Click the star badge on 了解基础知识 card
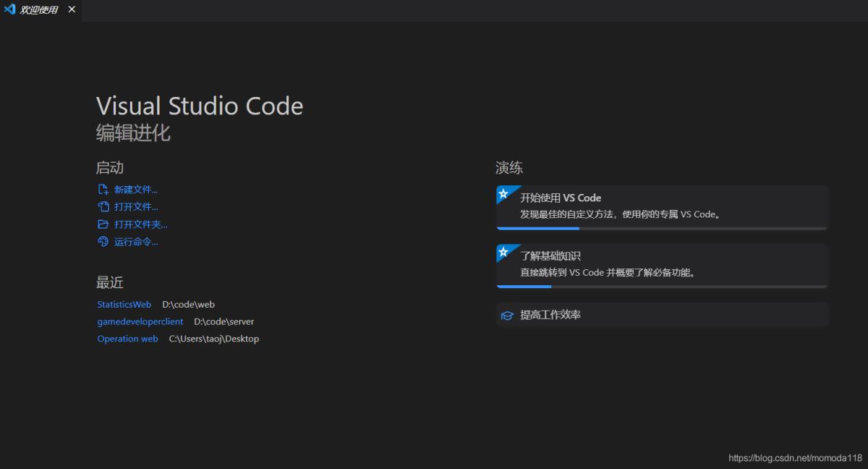The image size is (868, 469). 503,252
